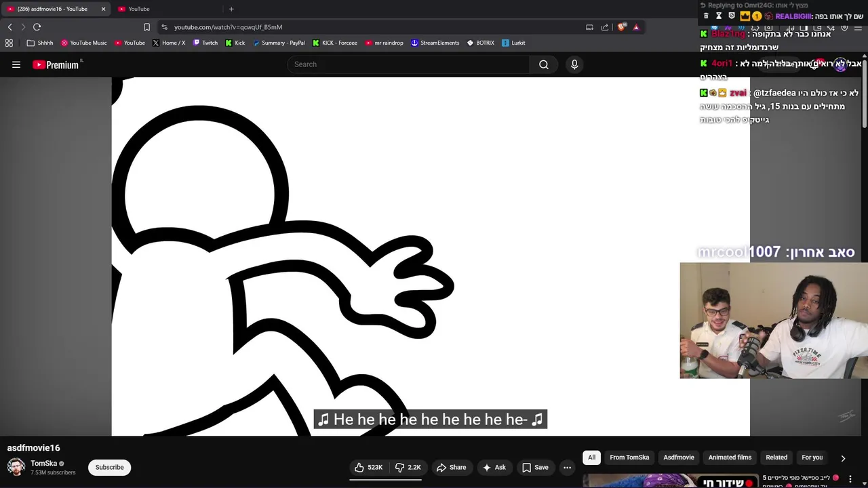Image resolution: width=868 pixels, height=488 pixels.
Task: Open the Ask AI button
Action: click(494, 467)
